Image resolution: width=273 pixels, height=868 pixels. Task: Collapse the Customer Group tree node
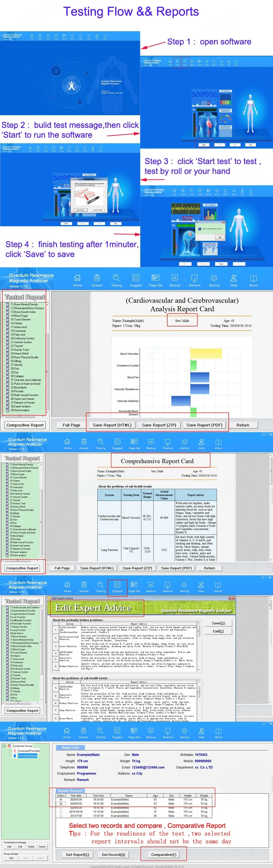(4, 746)
